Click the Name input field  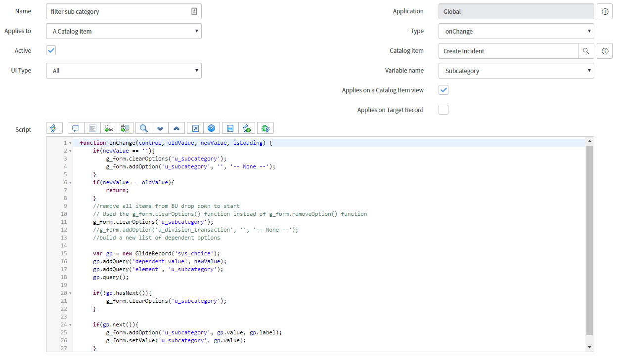(x=119, y=11)
